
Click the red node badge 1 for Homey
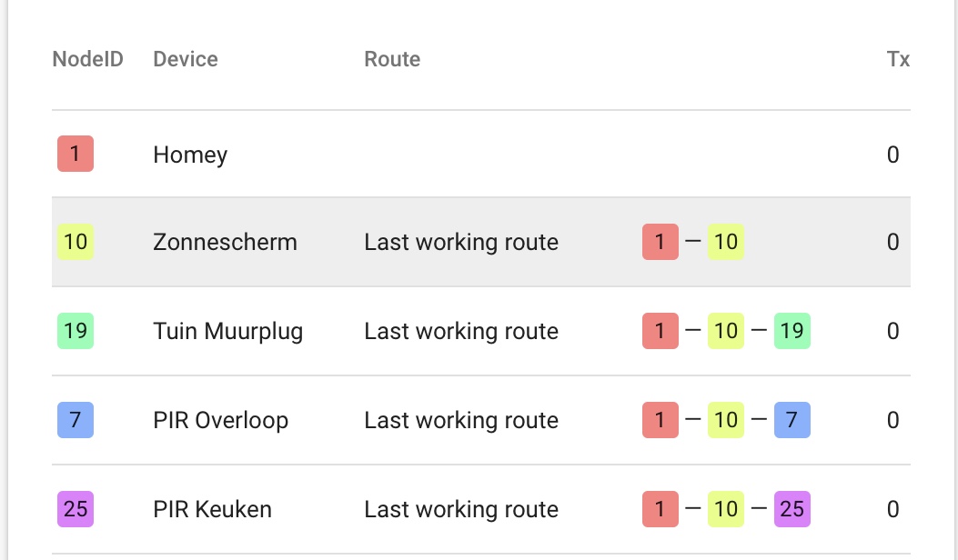click(x=75, y=154)
